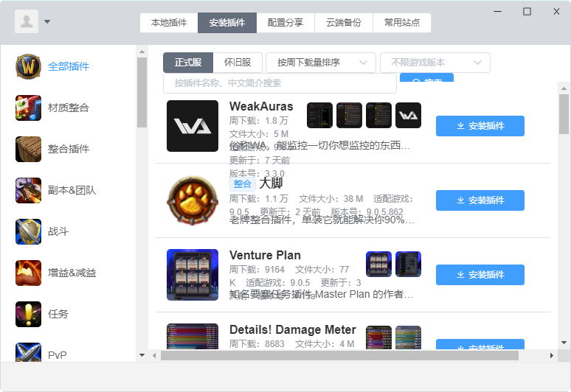Select the PvP category label
The height and width of the screenshot is (392, 571).
(57, 355)
